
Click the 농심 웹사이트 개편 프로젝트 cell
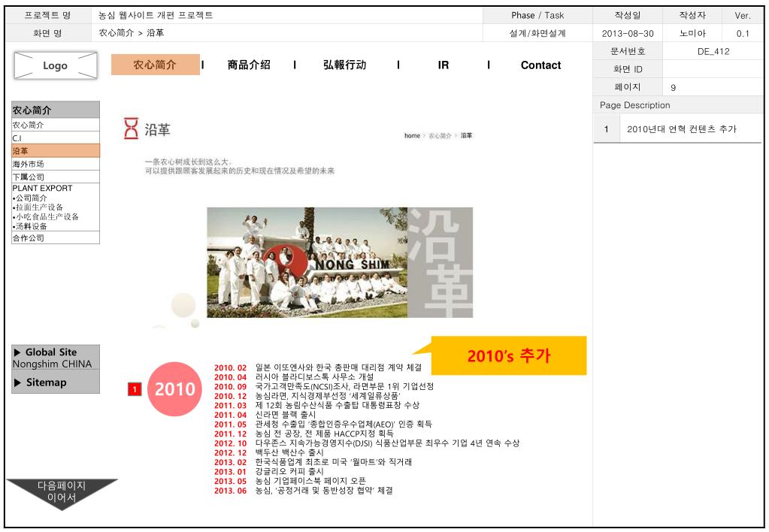[287, 15]
